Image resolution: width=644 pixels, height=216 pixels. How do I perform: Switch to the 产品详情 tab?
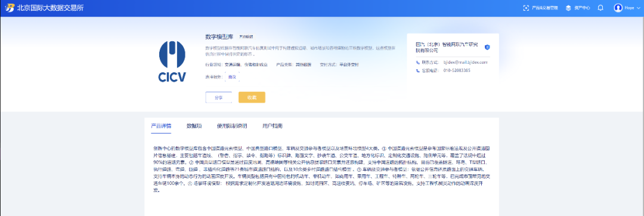(161, 126)
